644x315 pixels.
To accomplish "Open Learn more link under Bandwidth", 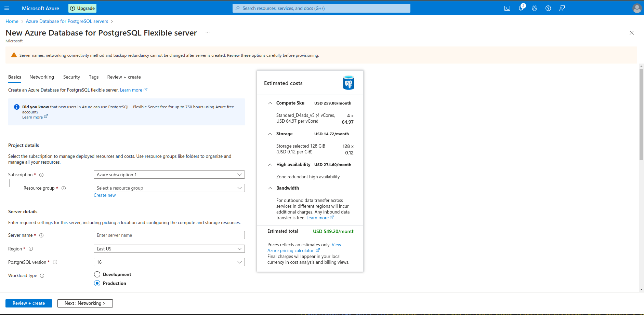I will 320,218.
